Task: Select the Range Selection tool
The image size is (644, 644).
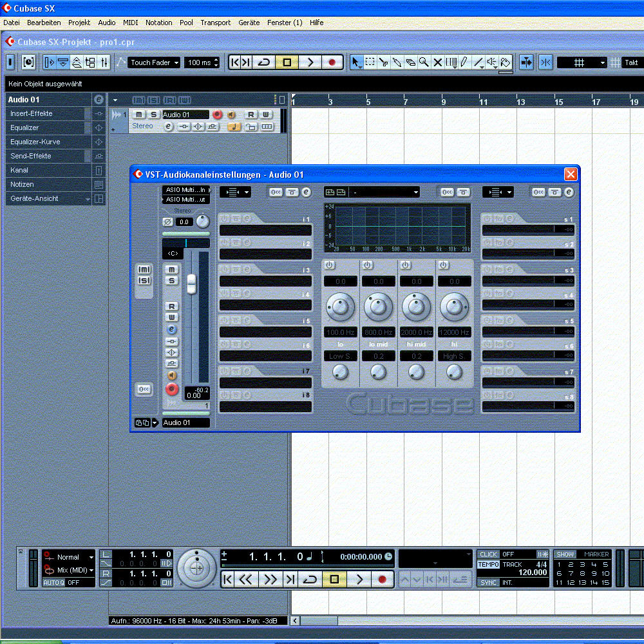Action: 370,62
